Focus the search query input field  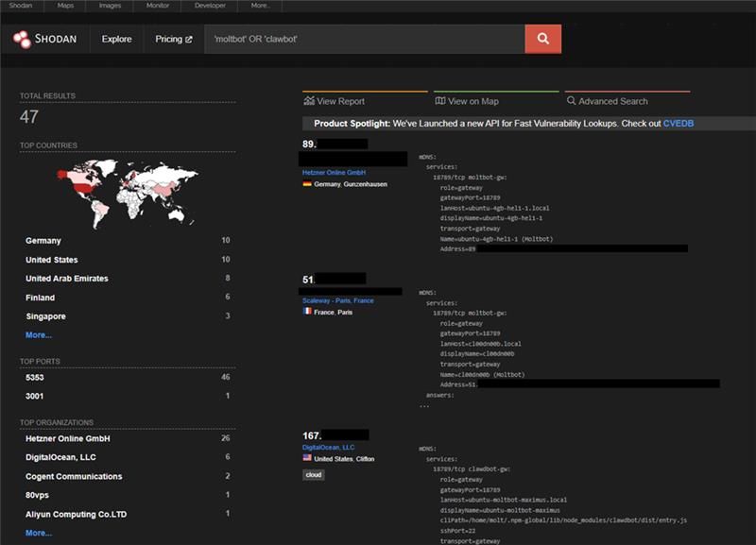(364, 40)
